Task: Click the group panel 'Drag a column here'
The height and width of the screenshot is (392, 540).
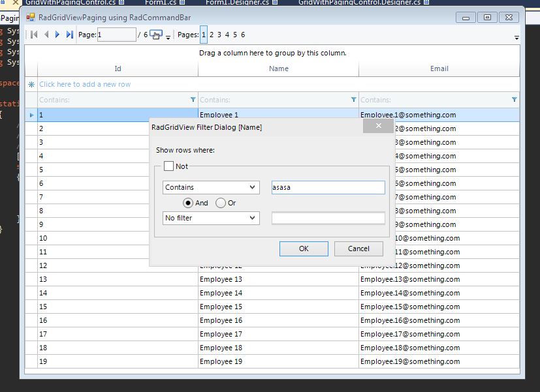Action: [272, 53]
